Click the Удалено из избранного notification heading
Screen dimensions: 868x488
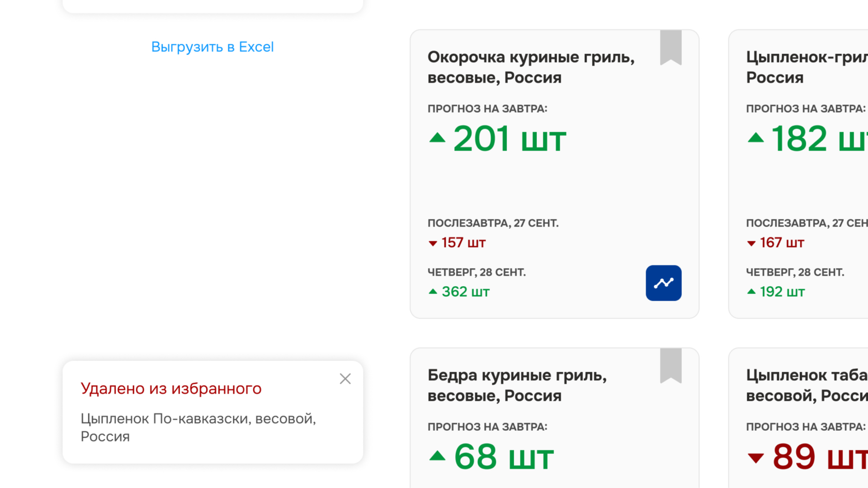pyautogui.click(x=171, y=388)
